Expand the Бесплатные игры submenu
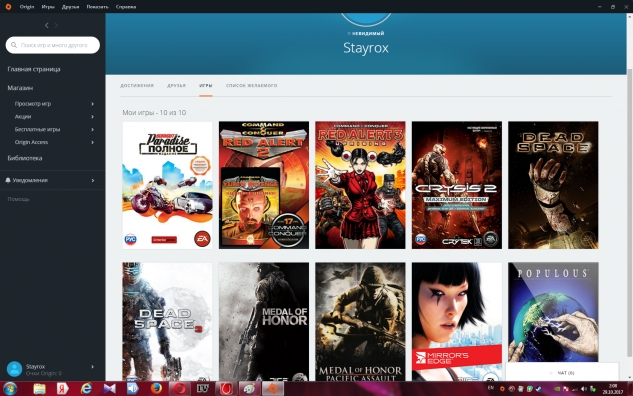 (x=92, y=130)
